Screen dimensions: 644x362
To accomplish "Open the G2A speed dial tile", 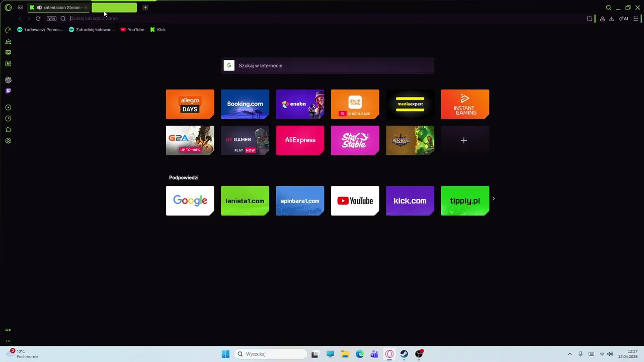I will pyautogui.click(x=190, y=140).
